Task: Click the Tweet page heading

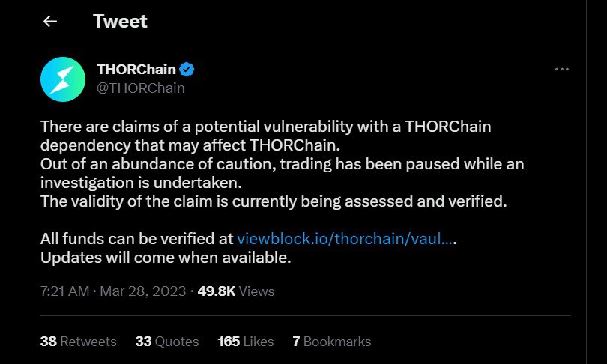Action: pos(120,21)
